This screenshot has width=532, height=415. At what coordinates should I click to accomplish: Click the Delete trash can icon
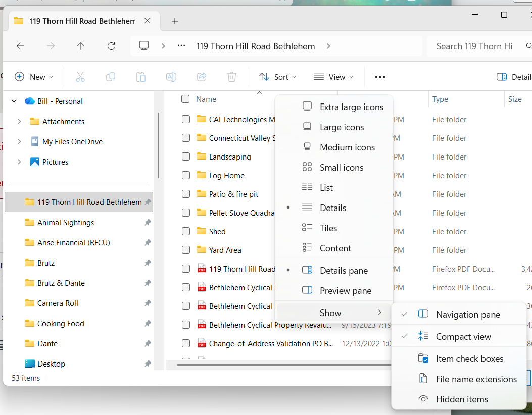(x=232, y=77)
